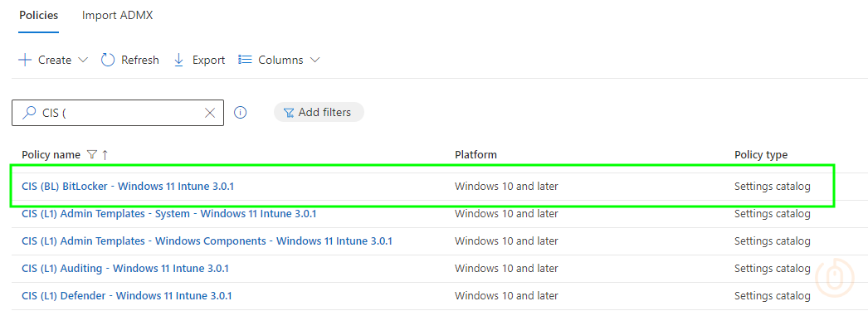Open CIS (L1) Auditing policy link

[x=125, y=269]
